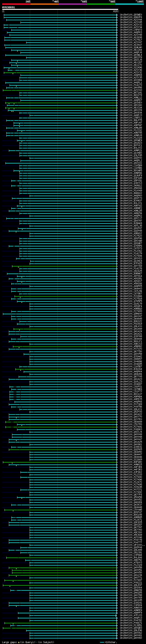Select hit UniRef100_A8J264
This screenshot has width=146, height=644.
(131, 50)
